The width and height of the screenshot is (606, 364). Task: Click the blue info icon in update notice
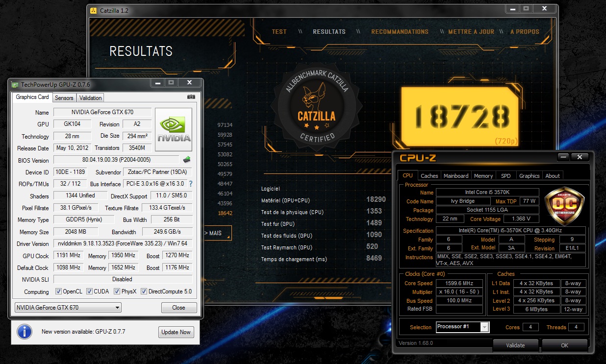click(x=25, y=332)
